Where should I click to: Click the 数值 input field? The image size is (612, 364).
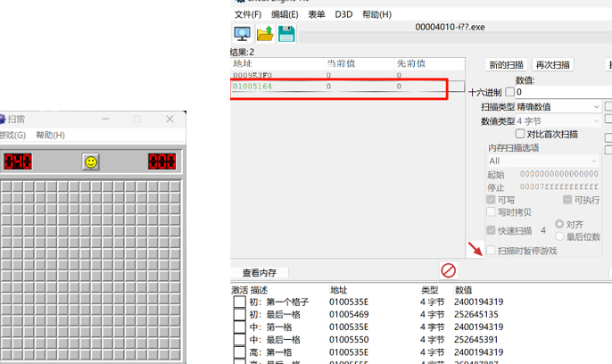click(x=564, y=92)
